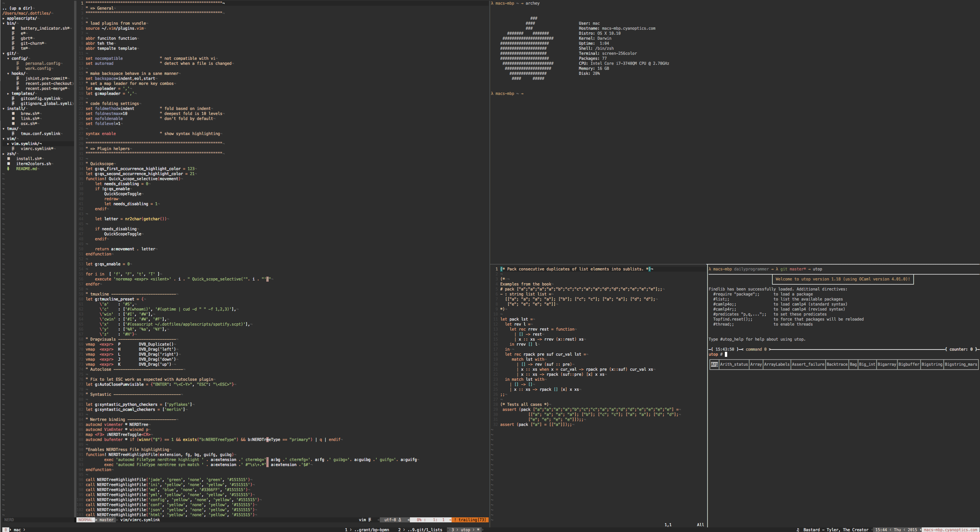Click the music note icon in status bar
This screenshot has height=532, width=980.
point(798,530)
